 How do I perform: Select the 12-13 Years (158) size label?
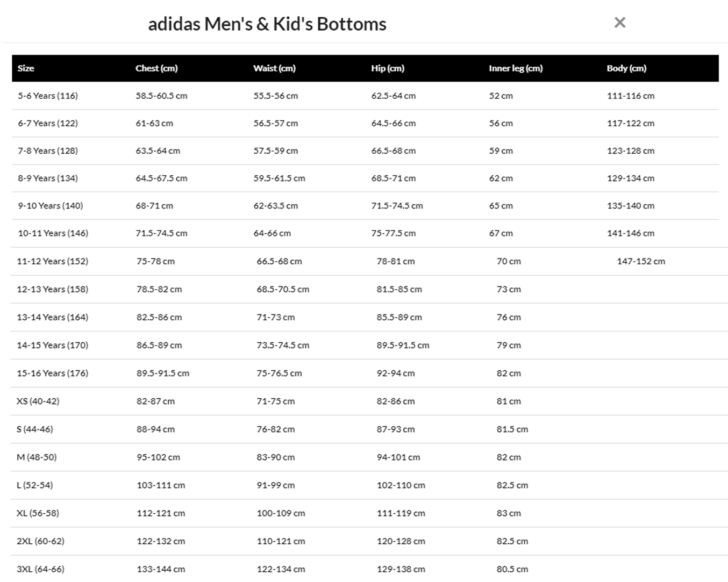click(53, 289)
